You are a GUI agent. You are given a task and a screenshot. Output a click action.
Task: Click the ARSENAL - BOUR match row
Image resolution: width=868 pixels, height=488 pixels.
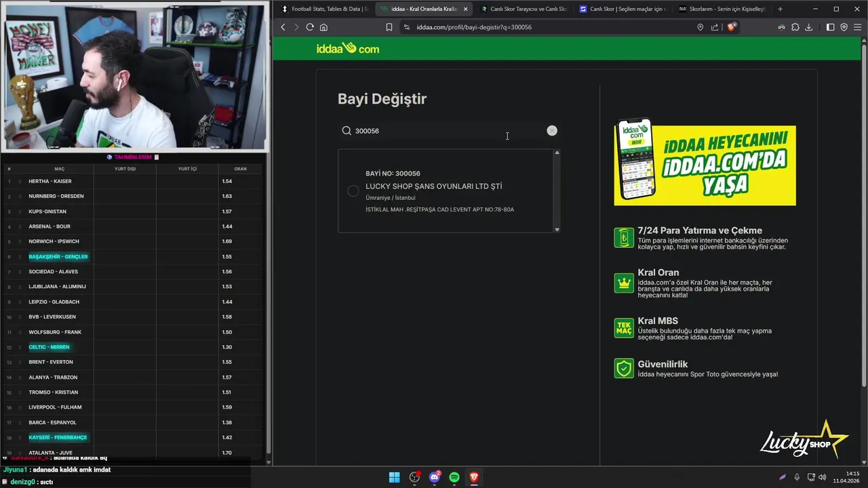tap(133, 226)
